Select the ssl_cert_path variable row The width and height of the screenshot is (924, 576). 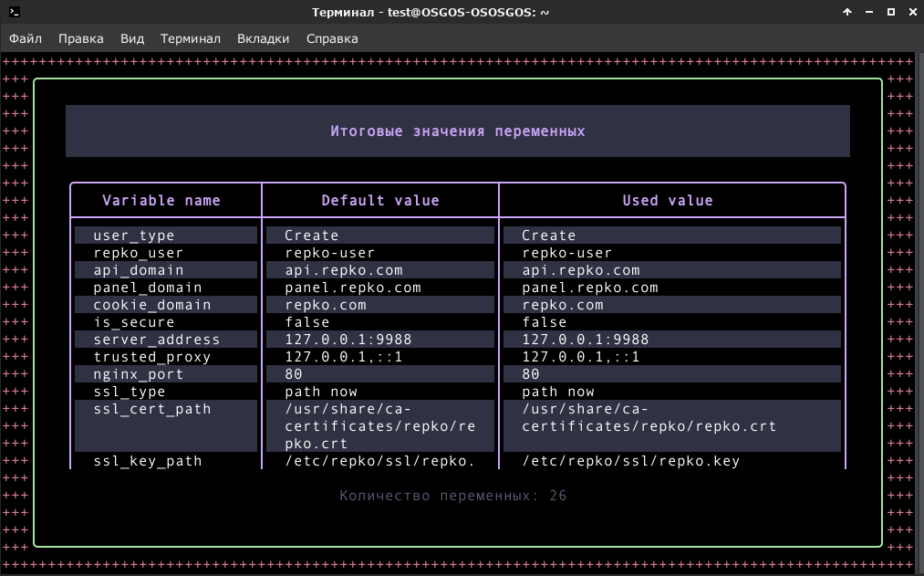(458, 426)
